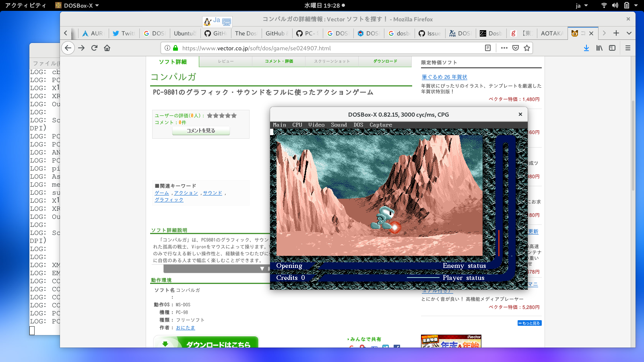644x362 pixels.
Task: Open the DOSBox-X application menu in top bar
Action: coord(77,5)
